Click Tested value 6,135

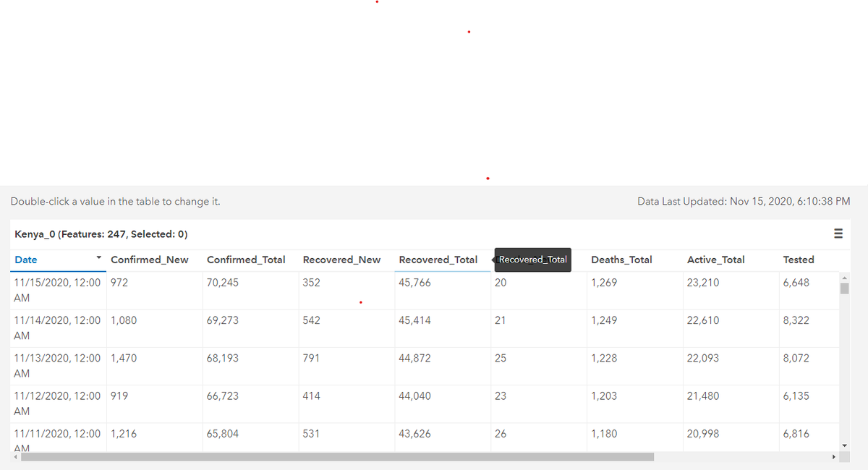[x=796, y=396]
